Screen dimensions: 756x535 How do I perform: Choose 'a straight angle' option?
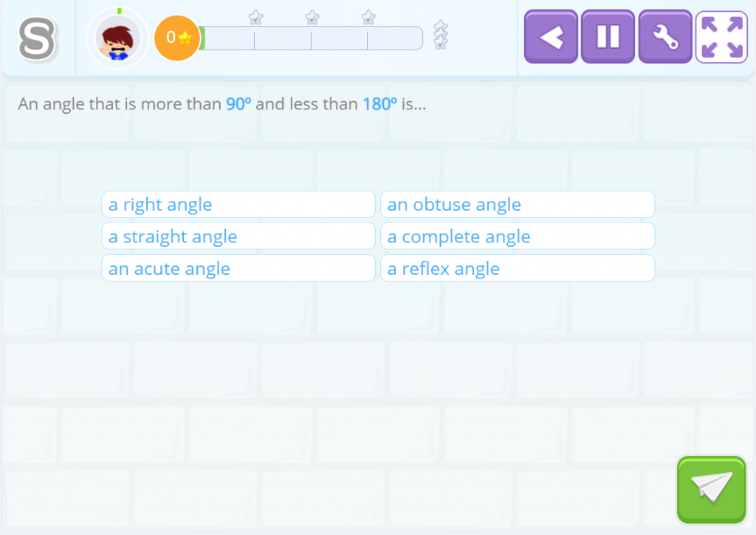[x=238, y=236]
